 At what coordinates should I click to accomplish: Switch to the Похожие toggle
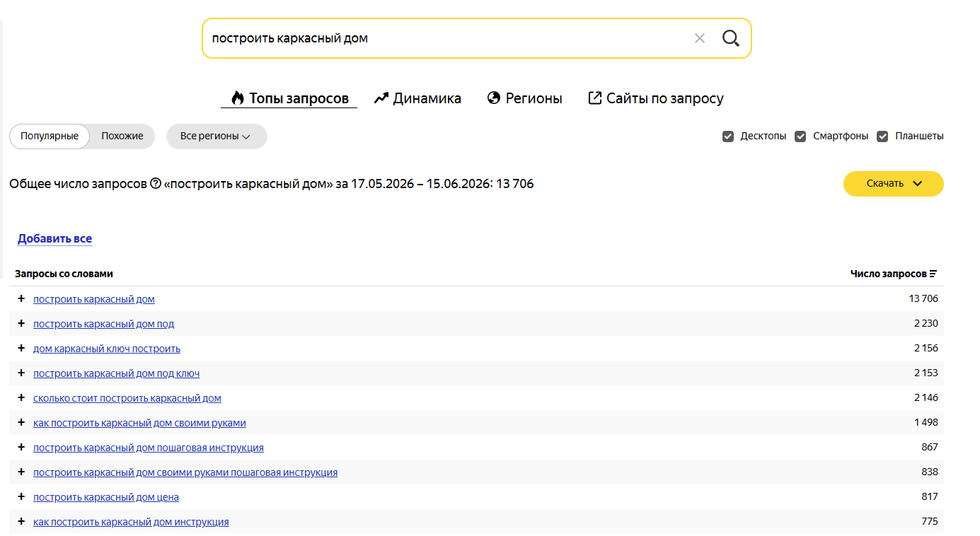122,136
